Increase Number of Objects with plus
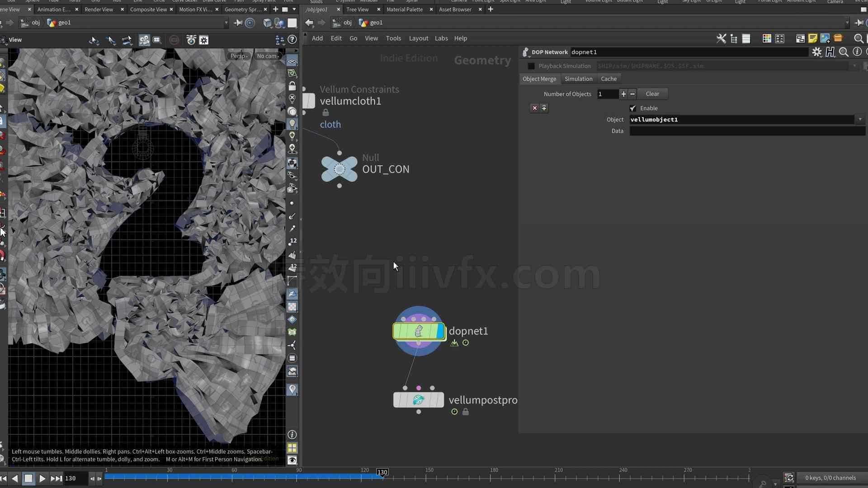The width and height of the screenshot is (868, 488). point(623,94)
